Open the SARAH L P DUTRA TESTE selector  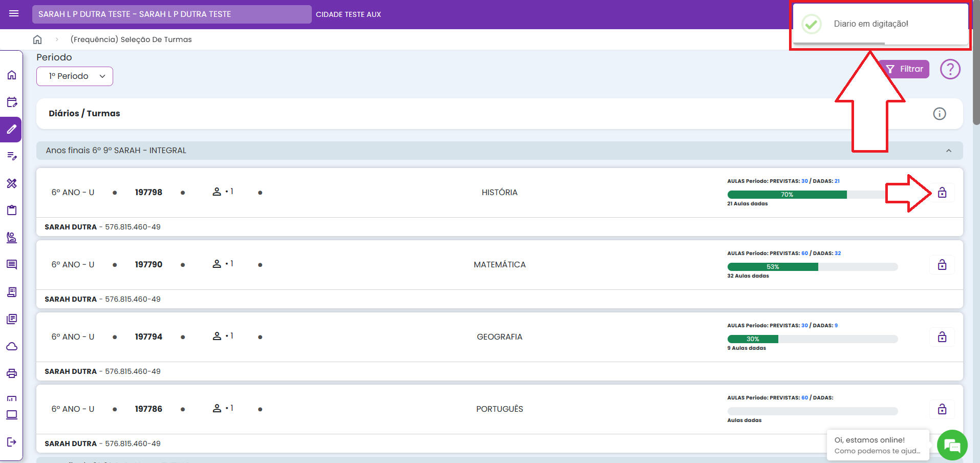click(172, 14)
